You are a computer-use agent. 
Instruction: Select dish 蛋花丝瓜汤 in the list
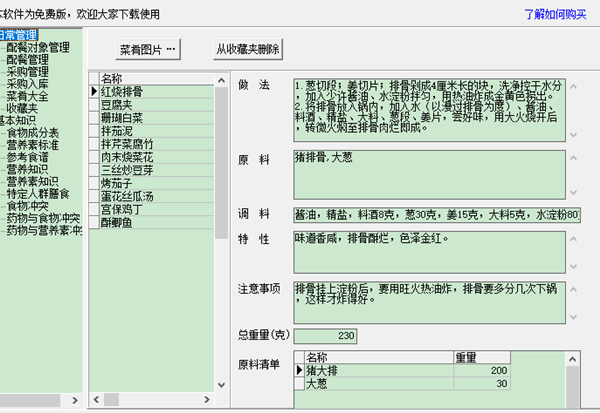[157, 196]
